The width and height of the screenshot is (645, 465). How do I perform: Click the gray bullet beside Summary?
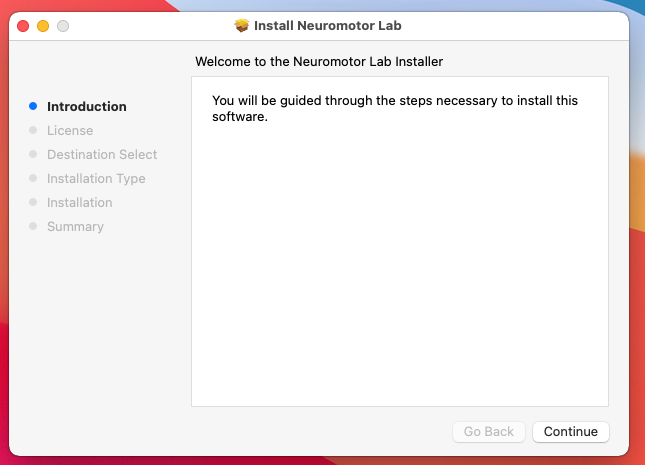33,226
